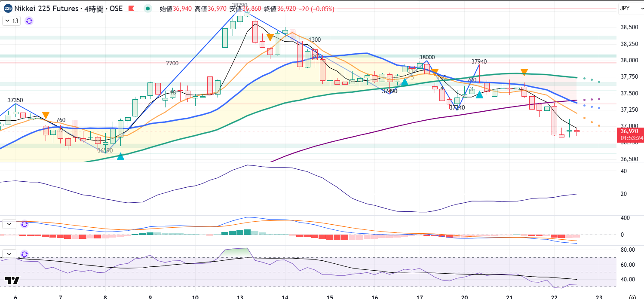Click orange sell triangle beside the 38000 label
644x299 pixels.
435,72
